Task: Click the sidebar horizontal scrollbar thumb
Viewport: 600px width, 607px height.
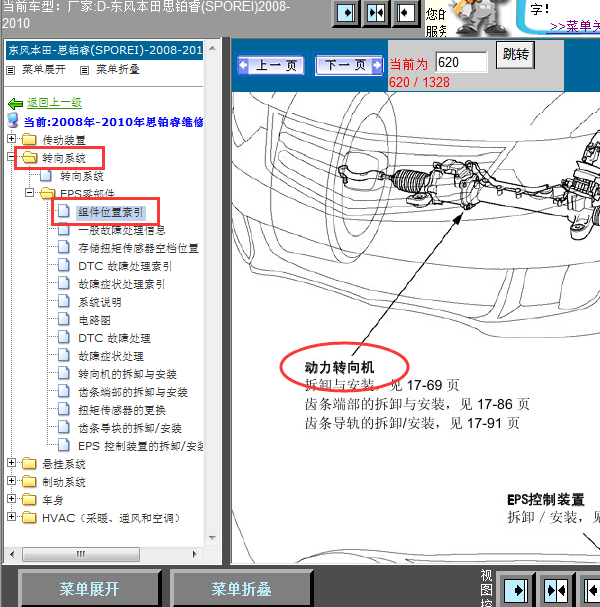Action: [x=81, y=554]
